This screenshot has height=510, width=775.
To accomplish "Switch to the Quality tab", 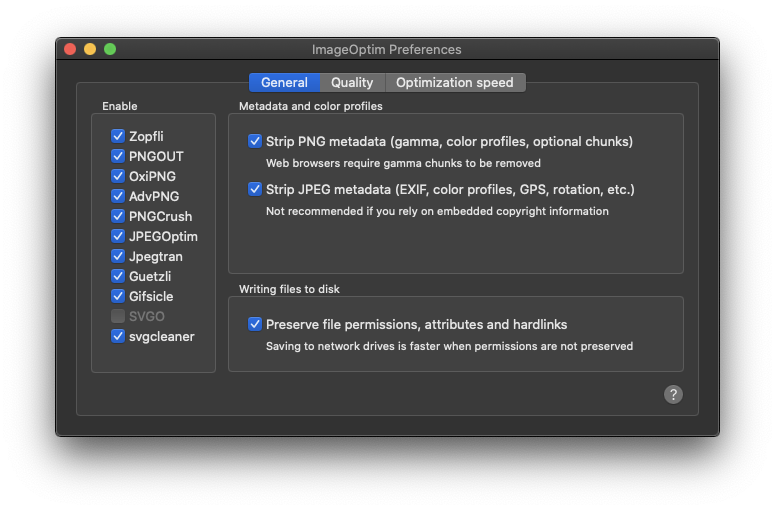I will (352, 83).
